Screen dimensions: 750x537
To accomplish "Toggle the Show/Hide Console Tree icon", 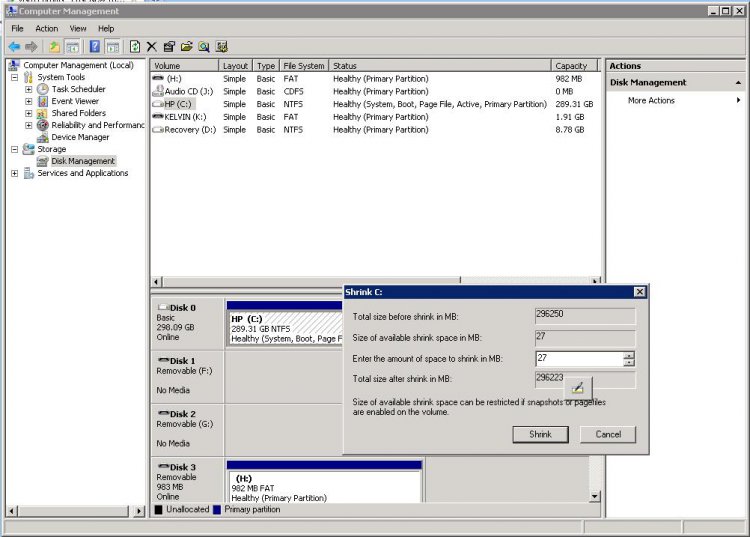I will (x=72, y=46).
